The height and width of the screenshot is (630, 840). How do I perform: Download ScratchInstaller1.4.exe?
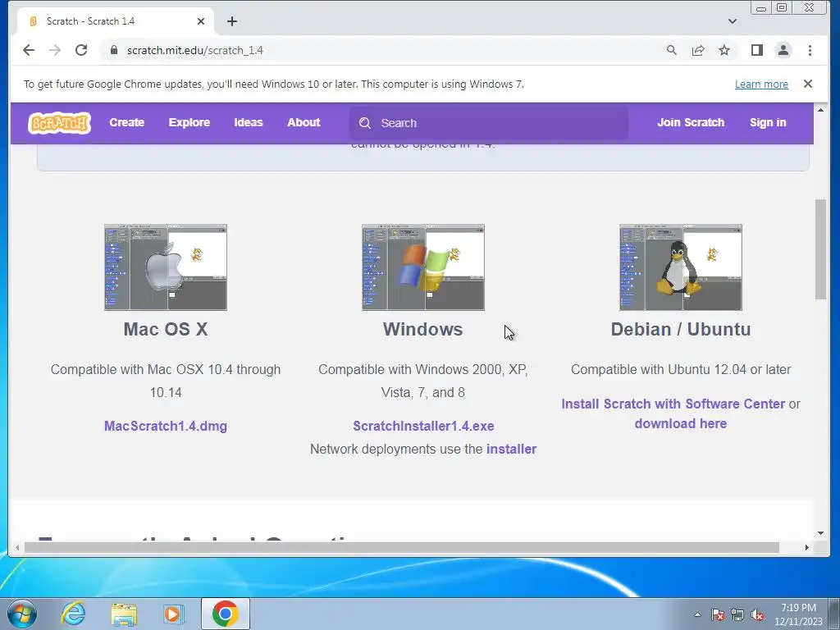423,427
